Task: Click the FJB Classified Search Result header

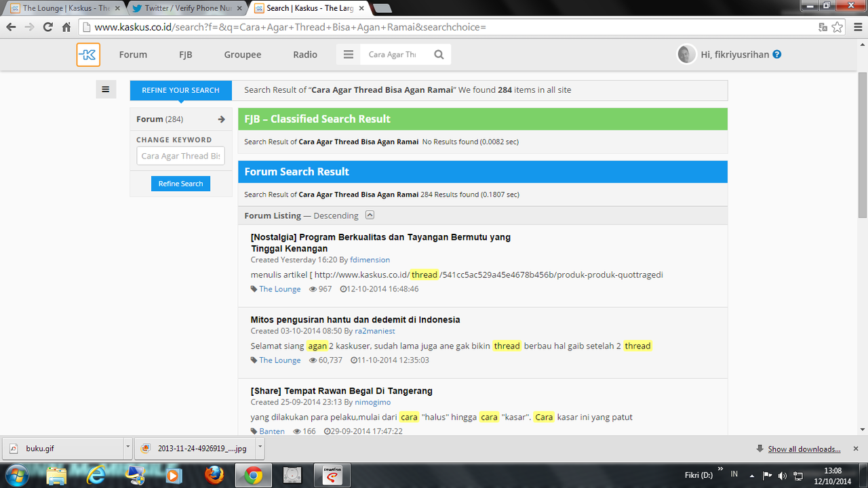Action: (483, 119)
